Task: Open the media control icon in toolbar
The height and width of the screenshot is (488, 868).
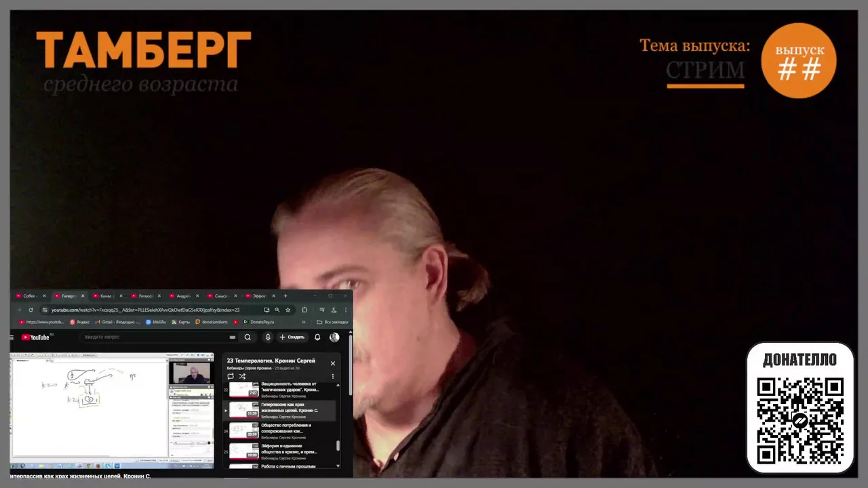Action: pyautogui.click(x=322, y=310)
